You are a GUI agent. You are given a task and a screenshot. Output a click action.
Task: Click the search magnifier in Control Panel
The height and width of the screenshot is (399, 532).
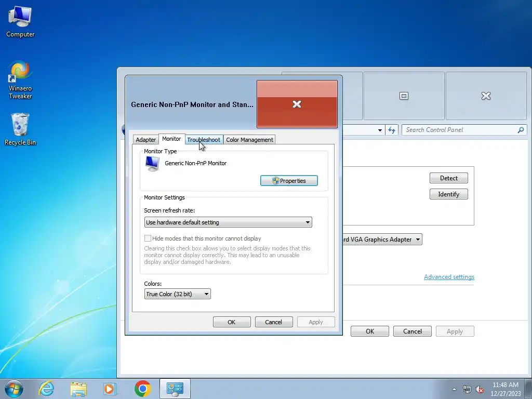[x=521, y=129]
